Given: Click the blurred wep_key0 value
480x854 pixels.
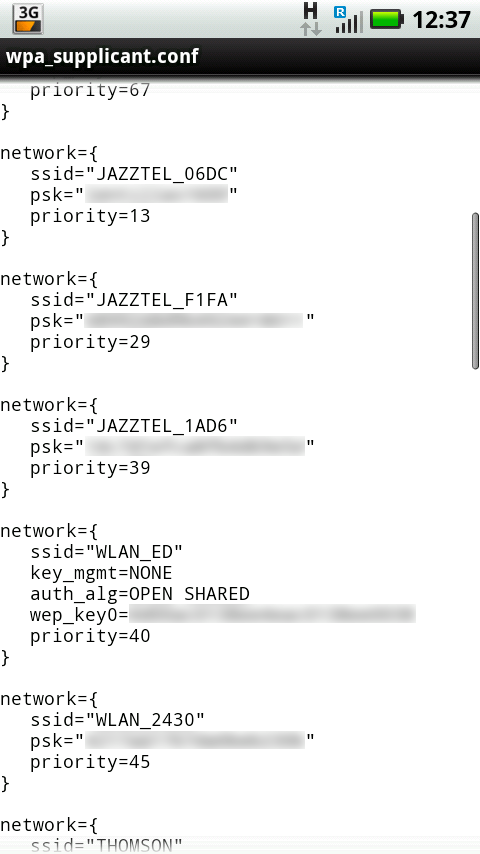Looking at the screenshot, I should (x=272, y=614).
